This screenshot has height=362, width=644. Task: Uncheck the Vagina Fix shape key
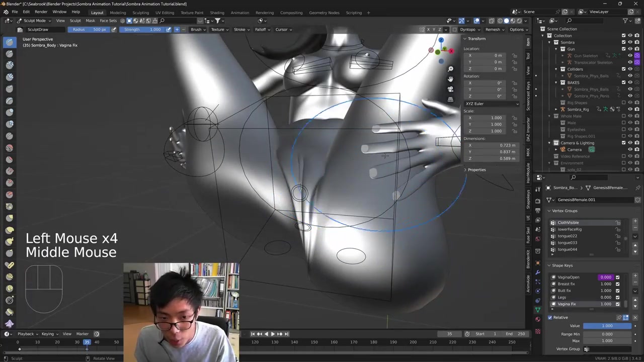617,304
